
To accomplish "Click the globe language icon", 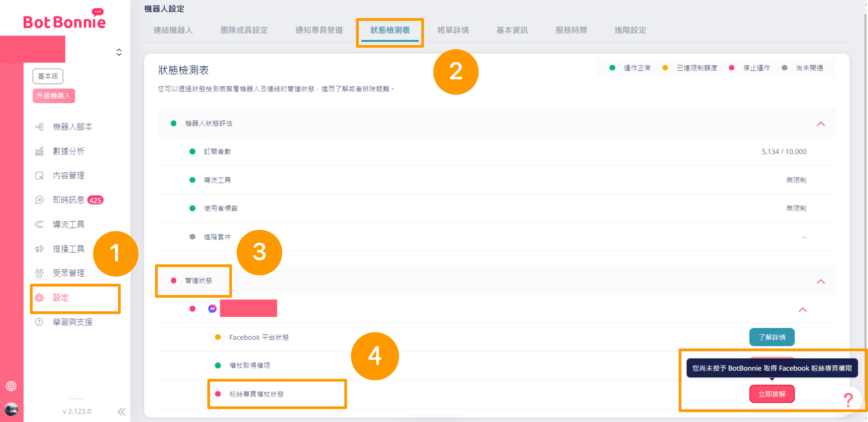I will point(11,386).
